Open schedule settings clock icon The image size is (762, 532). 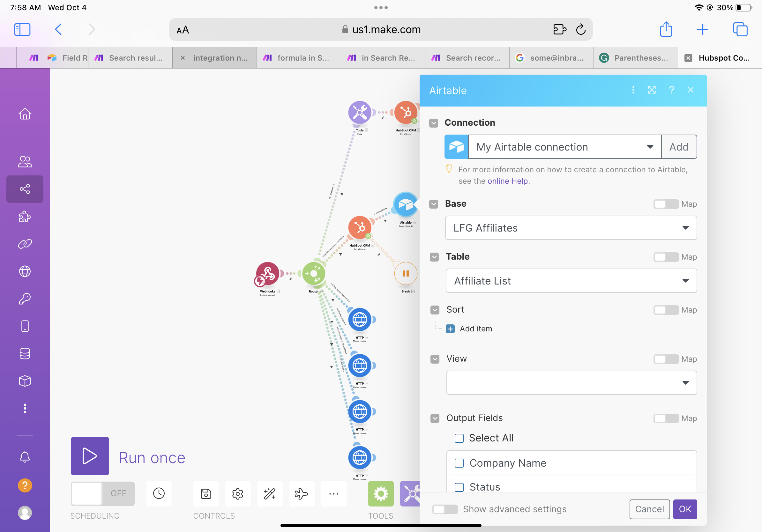pos(159,493)
